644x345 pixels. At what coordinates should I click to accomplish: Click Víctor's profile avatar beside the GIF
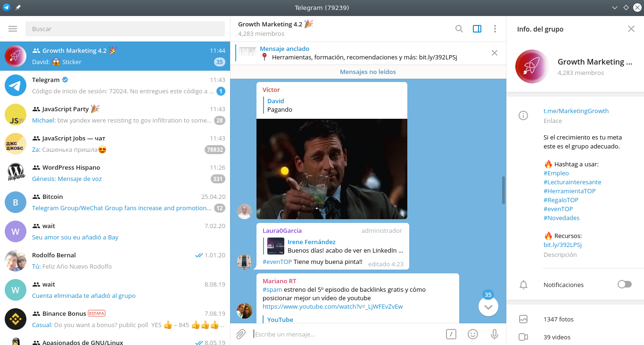[244, 211]
